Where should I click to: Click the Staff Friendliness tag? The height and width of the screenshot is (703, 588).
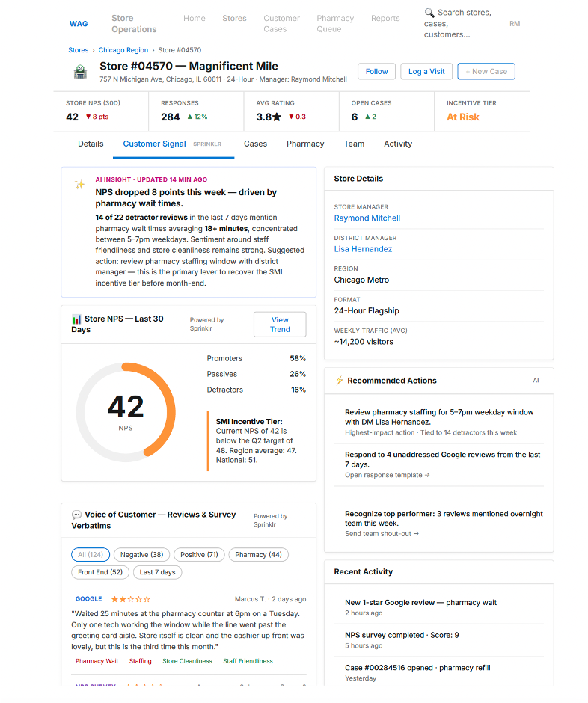[x=248, y=661]
